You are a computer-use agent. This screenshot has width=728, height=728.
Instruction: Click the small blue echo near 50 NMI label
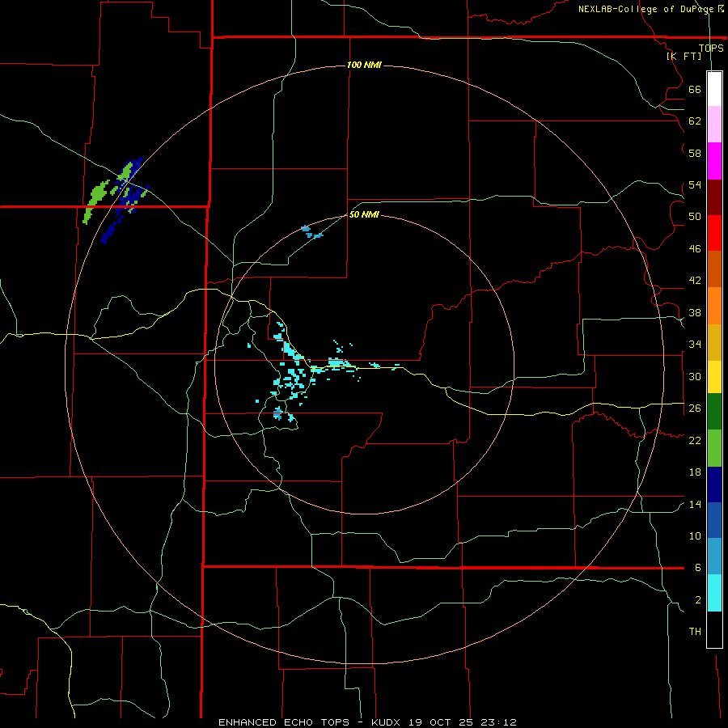coord(311,232)
